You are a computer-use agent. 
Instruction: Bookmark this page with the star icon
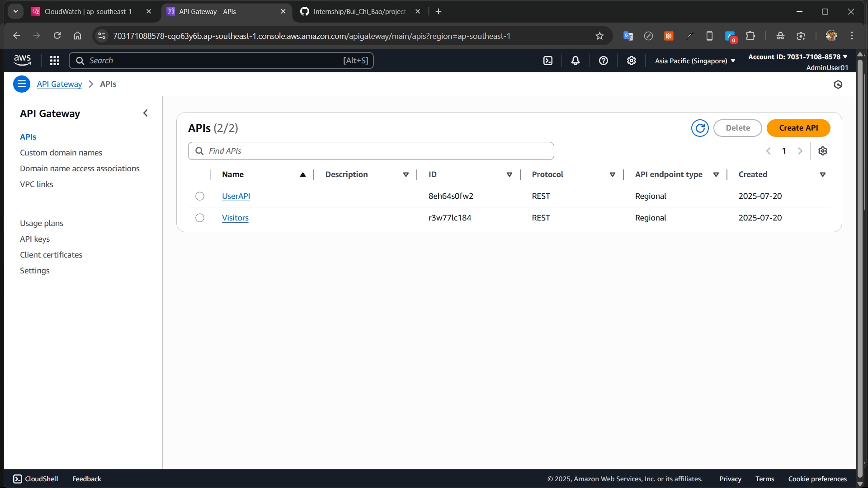(599, 36)
